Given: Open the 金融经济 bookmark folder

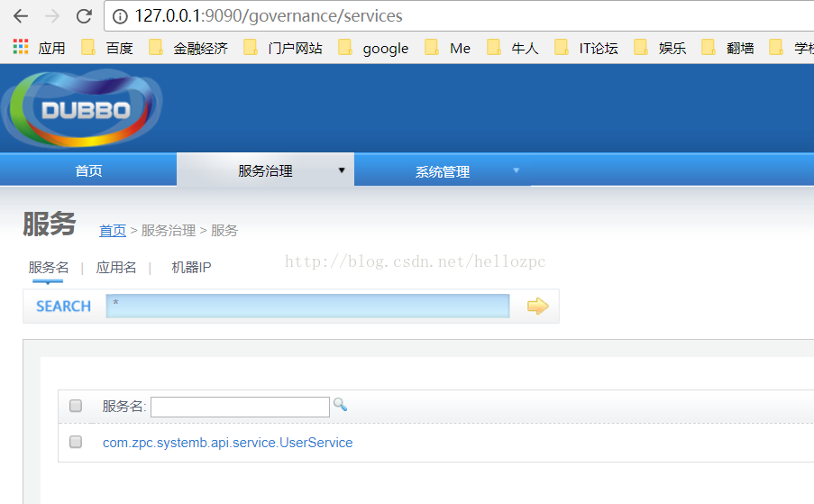Looking at the screenshot, I should pyautogui.click(x=188, y=48).
